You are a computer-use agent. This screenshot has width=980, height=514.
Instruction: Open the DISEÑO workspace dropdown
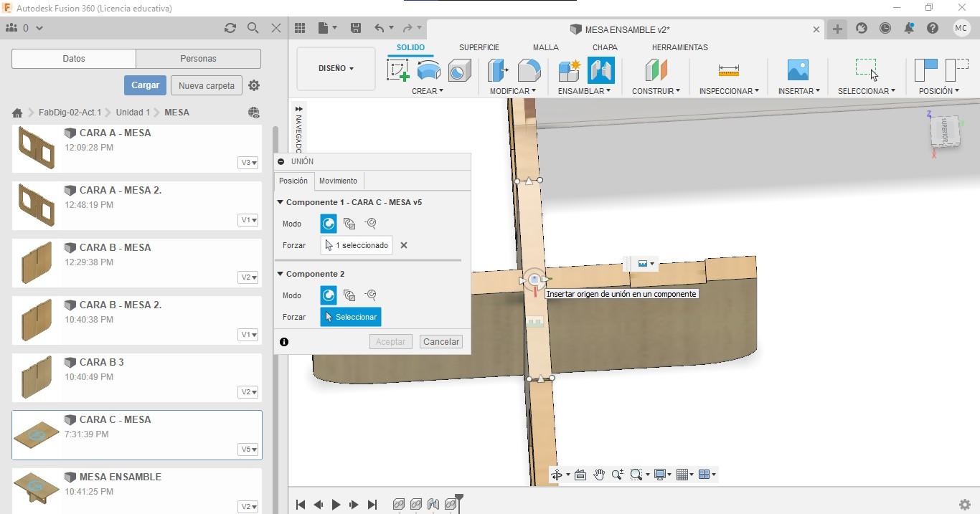336,69
